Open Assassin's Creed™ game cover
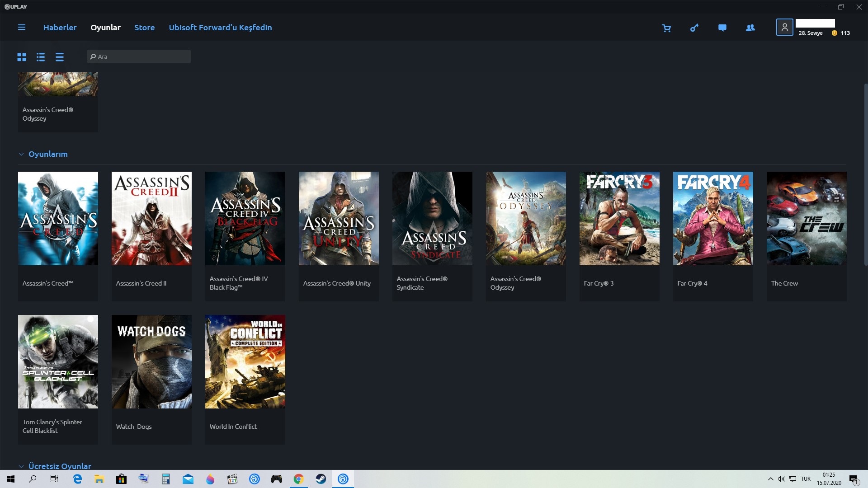This screenshot has height=488, width=868. click(x=58, y=218)
